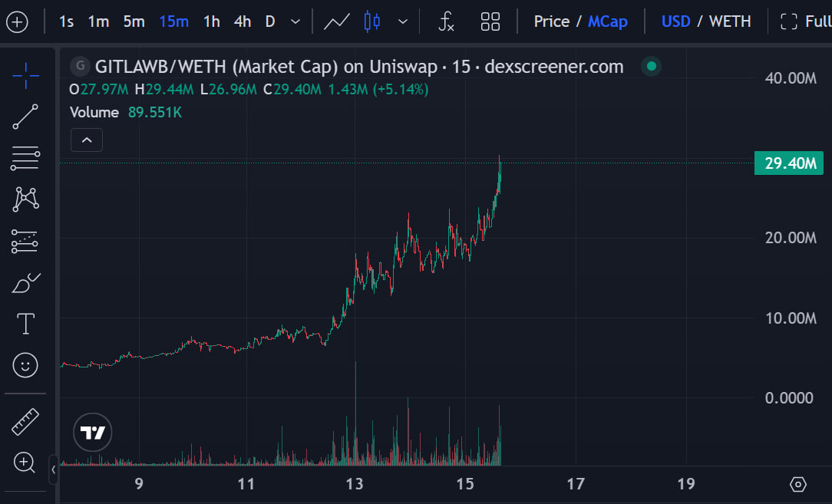This screenshot has width=832, height=504.
Task: Click date 11 on the time axis
Action: click(246, 484)
